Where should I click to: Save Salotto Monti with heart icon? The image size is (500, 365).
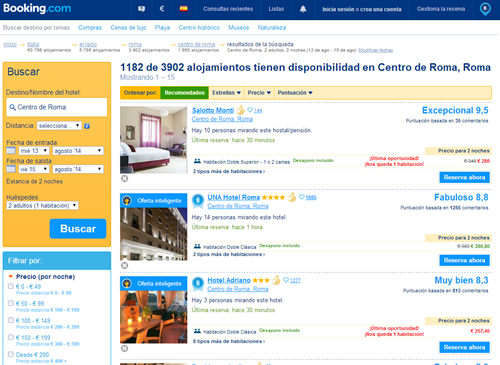click(250, 110)
